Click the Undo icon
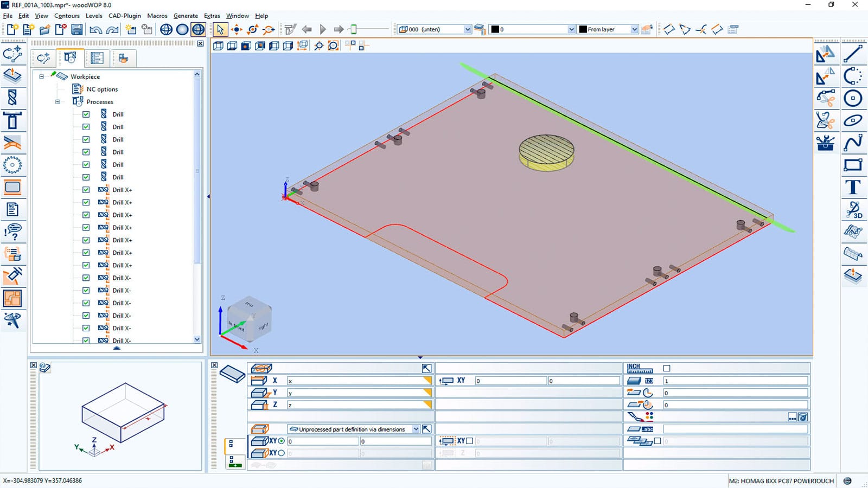 pos(95,30)
